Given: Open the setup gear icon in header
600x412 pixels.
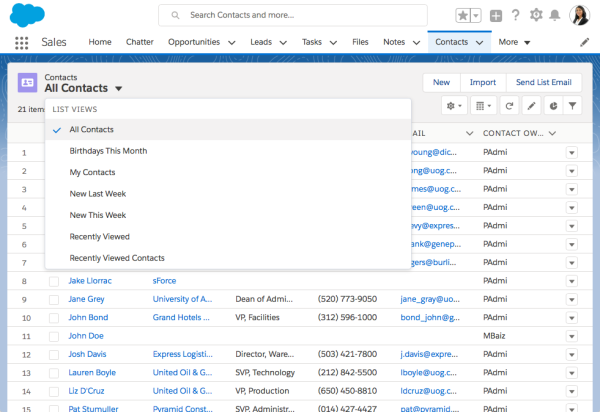Looking at the screenshot, I should click(536, 15).
